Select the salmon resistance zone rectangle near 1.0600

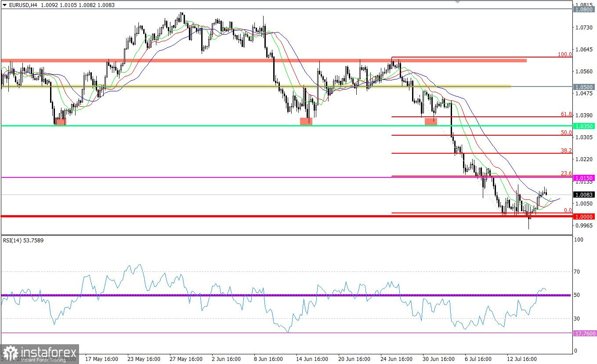point(264,60)
